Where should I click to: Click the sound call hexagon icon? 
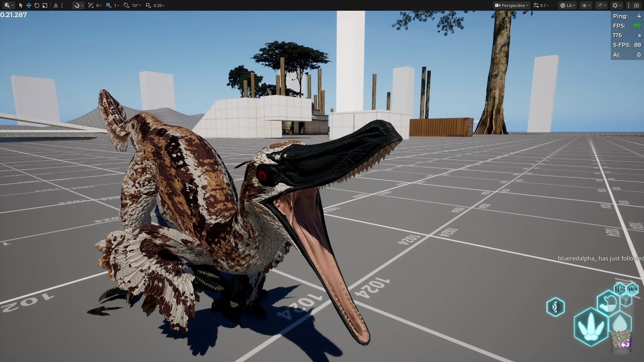pyautogui.click(x=555, y=307)
